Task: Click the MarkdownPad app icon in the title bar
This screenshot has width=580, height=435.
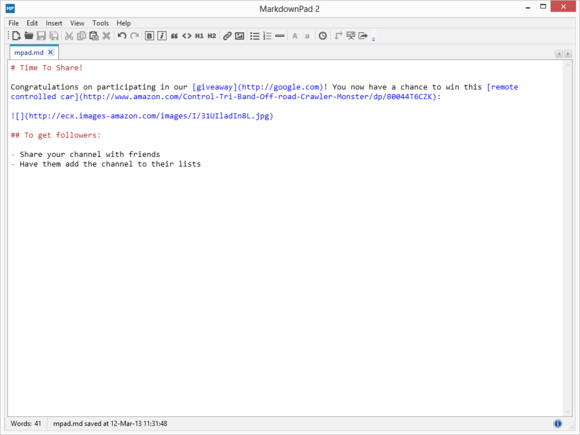Action: [10, 8]
